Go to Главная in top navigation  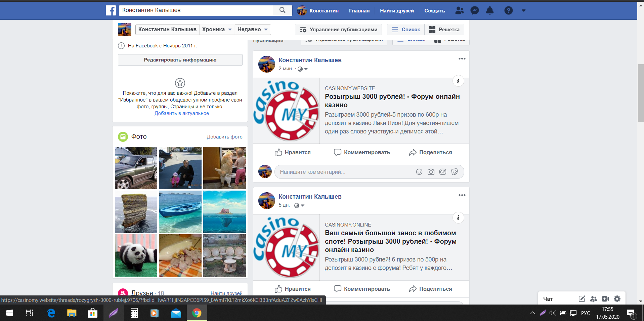point(359,11)
